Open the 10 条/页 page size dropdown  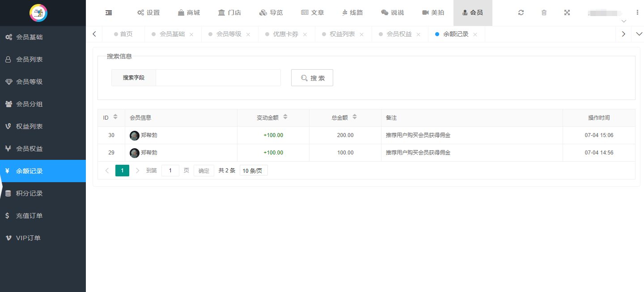pyautogui.click(x=254, y=171)
